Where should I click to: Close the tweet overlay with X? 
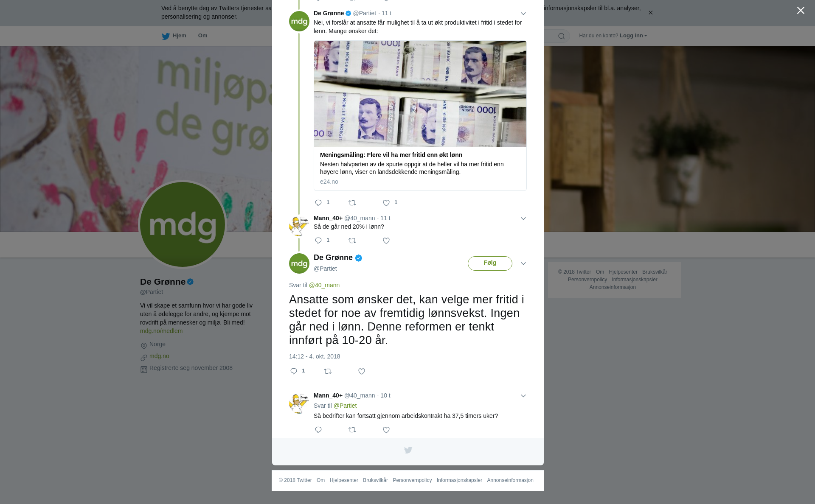[x=801, y=11]
